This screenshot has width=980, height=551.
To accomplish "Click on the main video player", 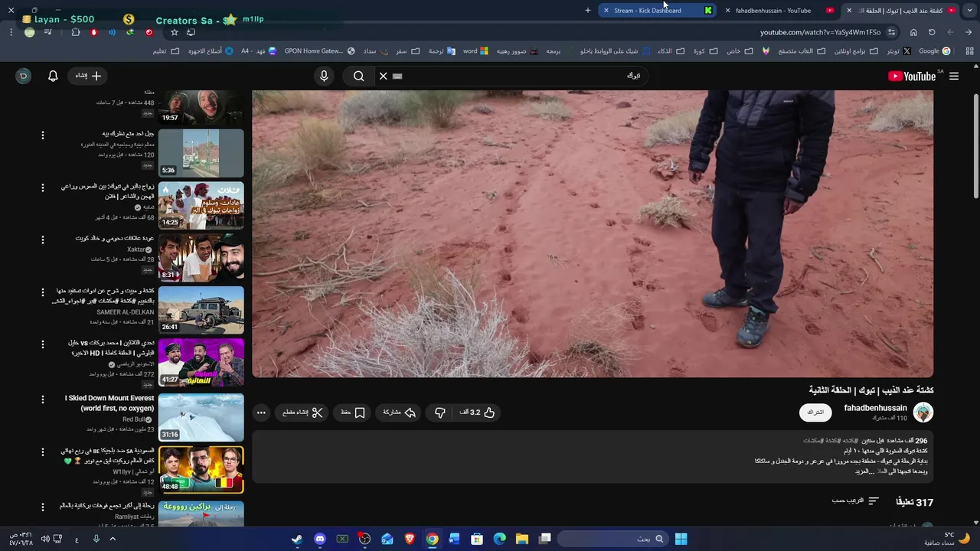I will pyautogui.click(x=593, y=233).
